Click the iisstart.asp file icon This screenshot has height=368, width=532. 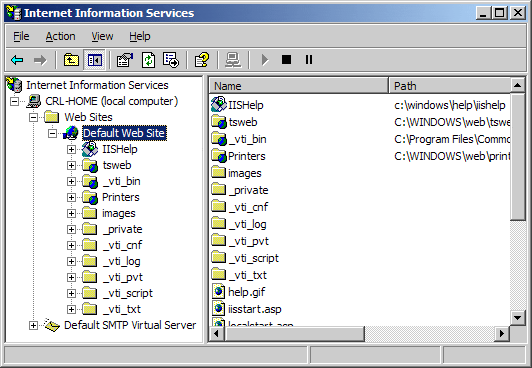click(x=219, y=308)
